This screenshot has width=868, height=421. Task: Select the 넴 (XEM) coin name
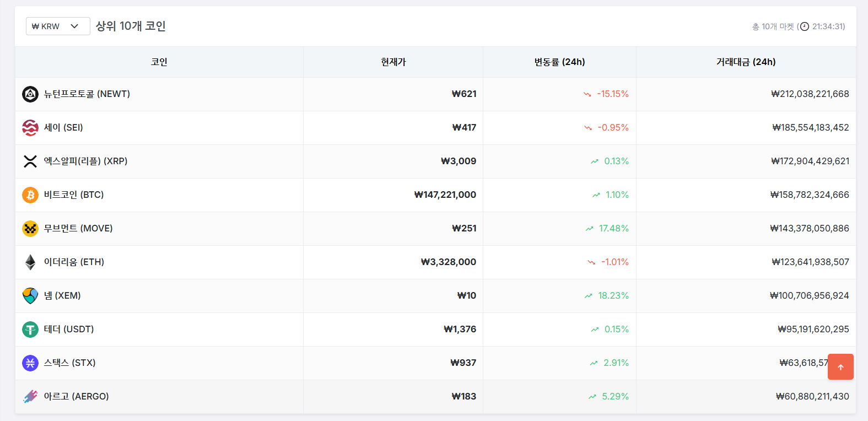click(62, 296)
